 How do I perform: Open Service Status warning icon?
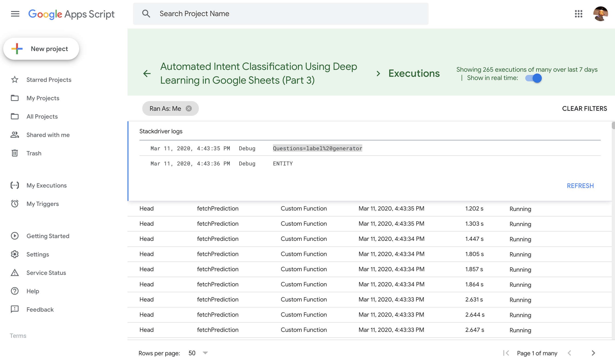coord(15,273)
